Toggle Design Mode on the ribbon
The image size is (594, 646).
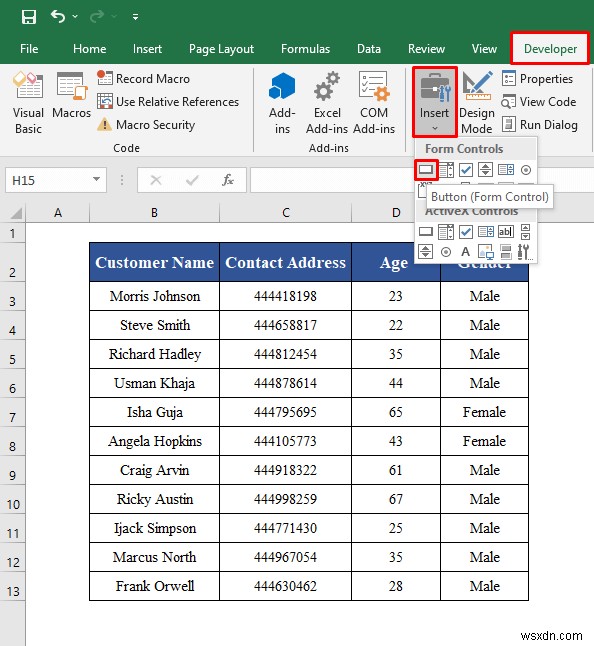(x=477, y=103)
